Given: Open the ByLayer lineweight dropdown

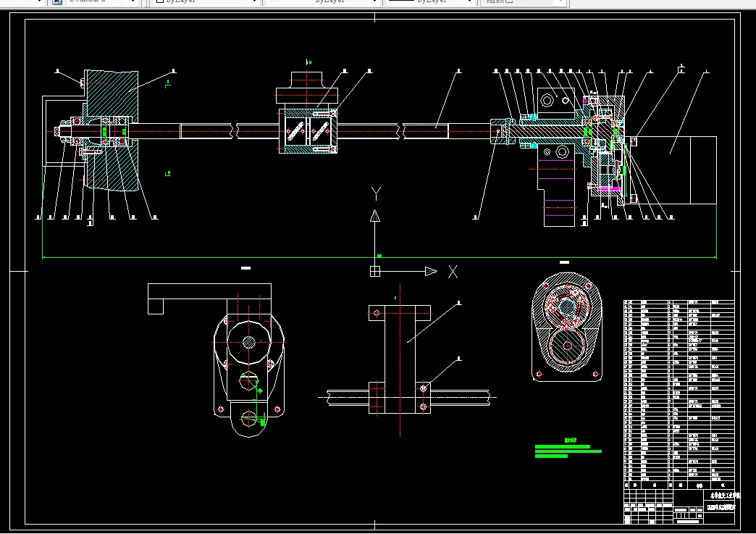Looking at the screenshot, I should (x=471, y=2).
